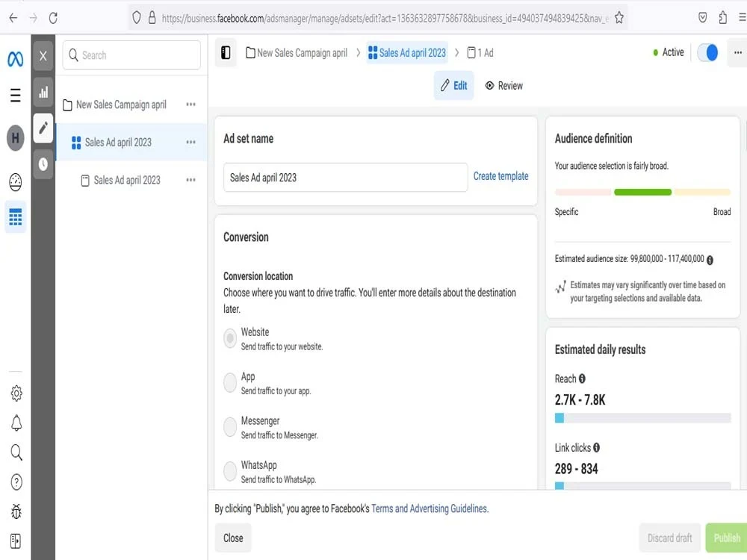Image resolution: width=747 pixels, height=560 pixels.
Task: Click the Ad set name input field
Action: click(x=345, y=178)
